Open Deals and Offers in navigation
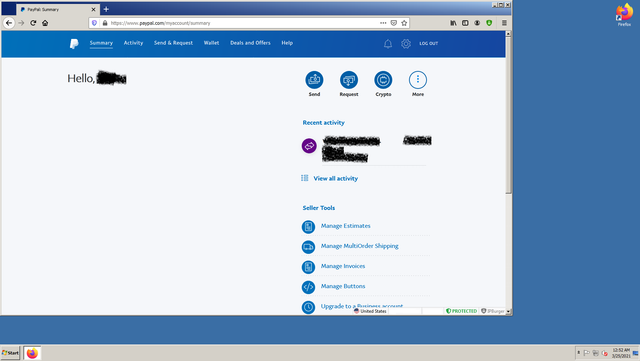Screen dimensions: 640x361 250,43
